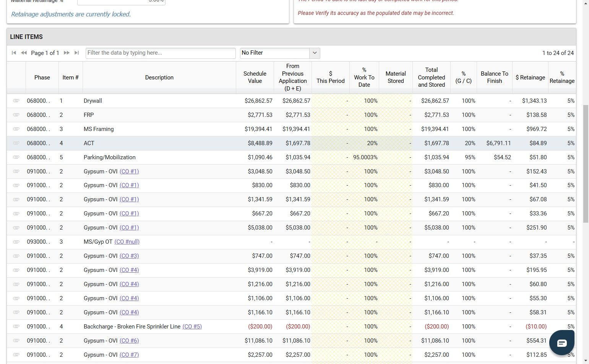Jump to the last page of line items
589x364 pixels.
76,53
